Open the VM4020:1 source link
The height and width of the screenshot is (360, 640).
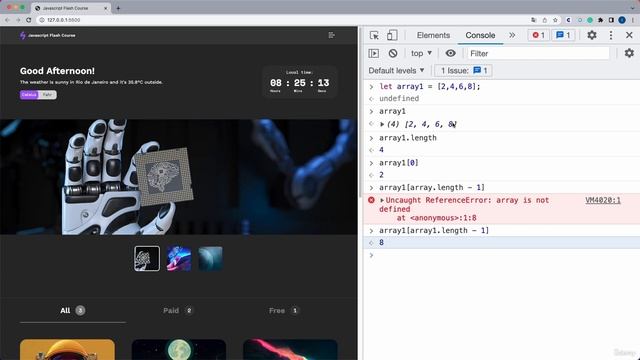pyautogui.click(x=602, y=200)
